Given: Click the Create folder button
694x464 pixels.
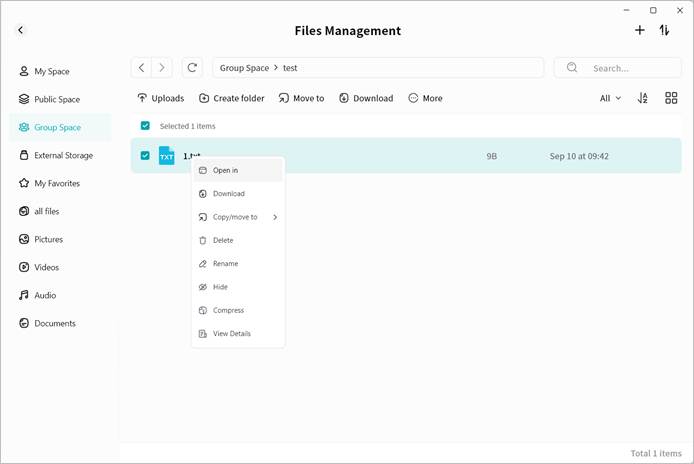Looking at the screenshot, I should click(x=231, y=98).
